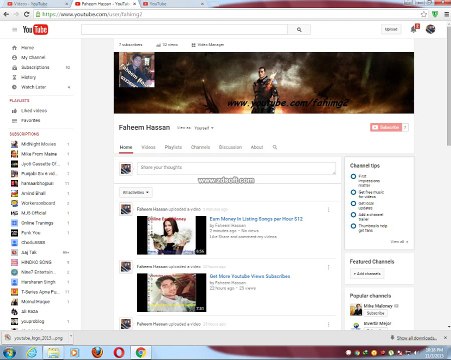Subscribe to Mike Maloney channel

click(375, 313)
